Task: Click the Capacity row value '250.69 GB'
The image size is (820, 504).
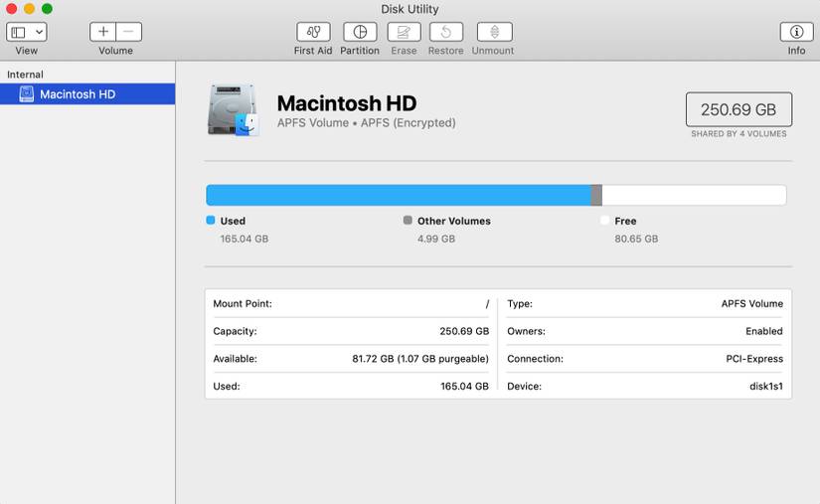Action: point(464,331)
